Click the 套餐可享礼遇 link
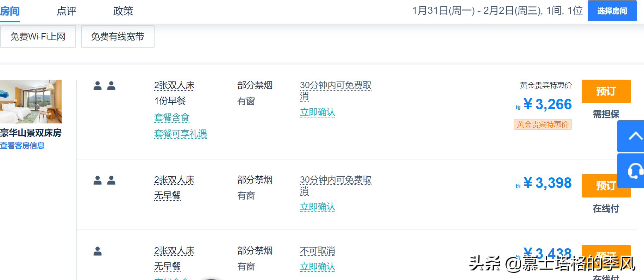This screenshot has width=644, height=280. (x=180, y=134)
